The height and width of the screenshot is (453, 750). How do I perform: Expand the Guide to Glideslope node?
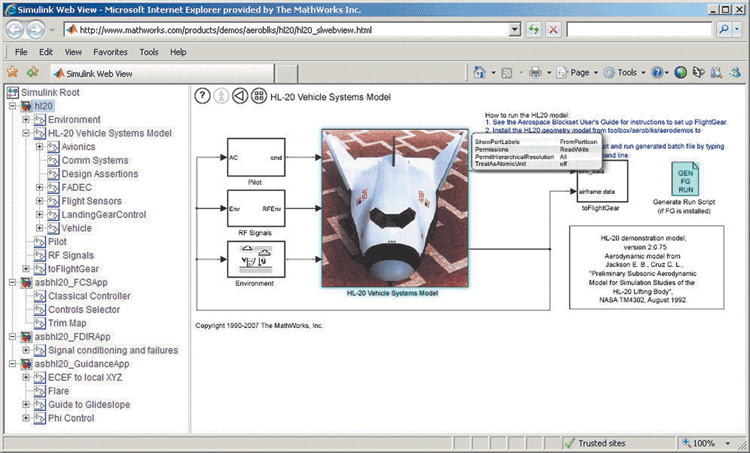(26, 405)
